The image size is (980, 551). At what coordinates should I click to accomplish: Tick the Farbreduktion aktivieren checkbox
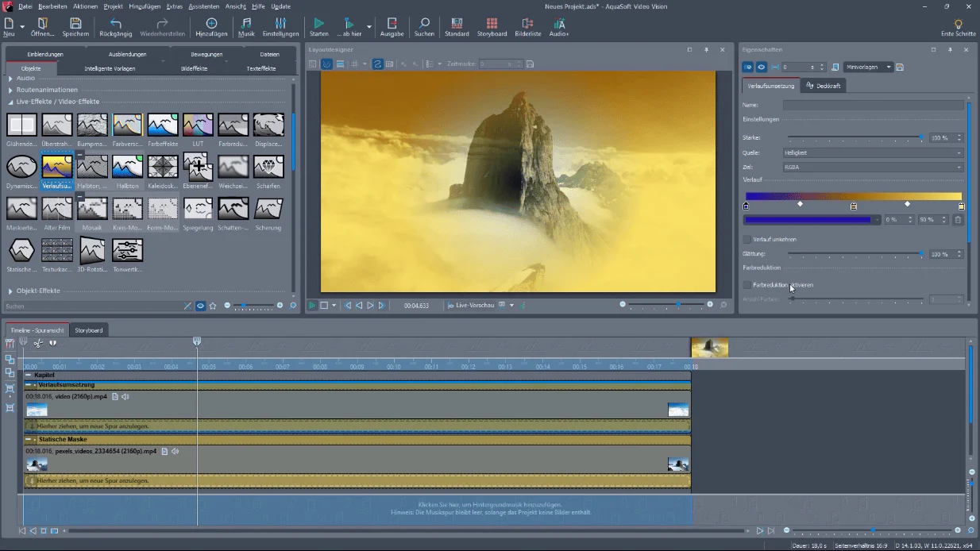point(747,284)
